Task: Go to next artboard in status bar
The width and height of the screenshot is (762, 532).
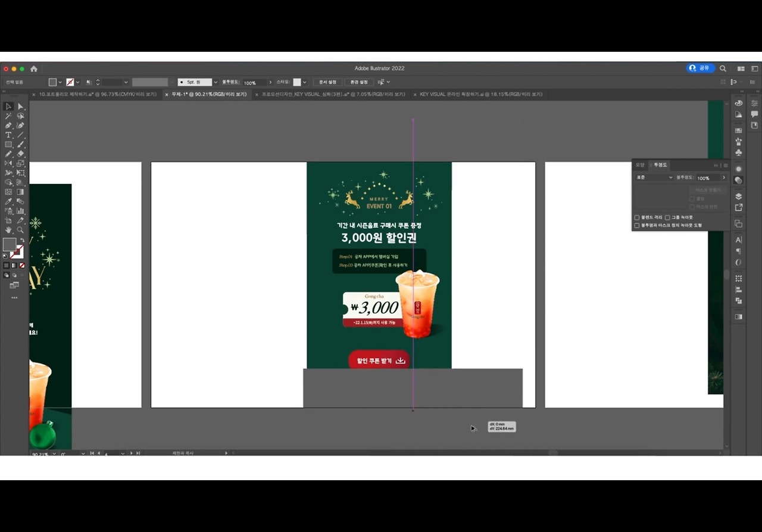Action: click(x=132, y=453)
